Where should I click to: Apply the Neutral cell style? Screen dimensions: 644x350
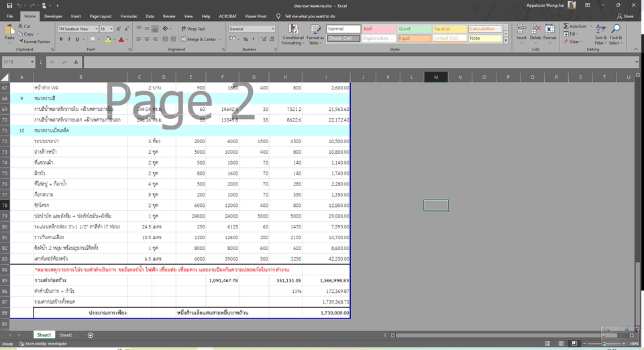(449, 29)
